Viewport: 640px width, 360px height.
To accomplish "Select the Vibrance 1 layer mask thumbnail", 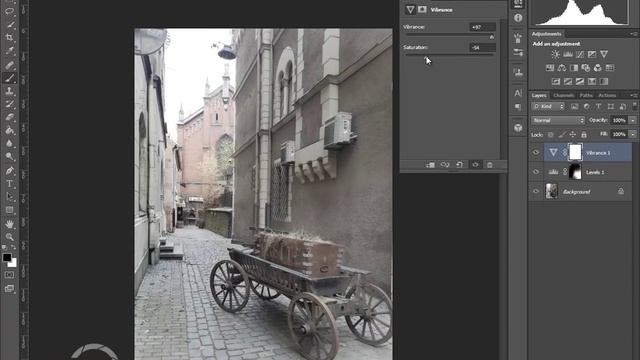I will [x=575, y=152].
